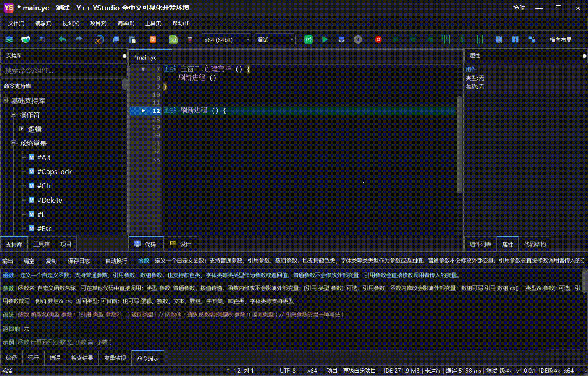The width and height of the screenshot is (588, 376).
Task: Open the 帮助(H) menu
Action: click(x=181, y=23)
